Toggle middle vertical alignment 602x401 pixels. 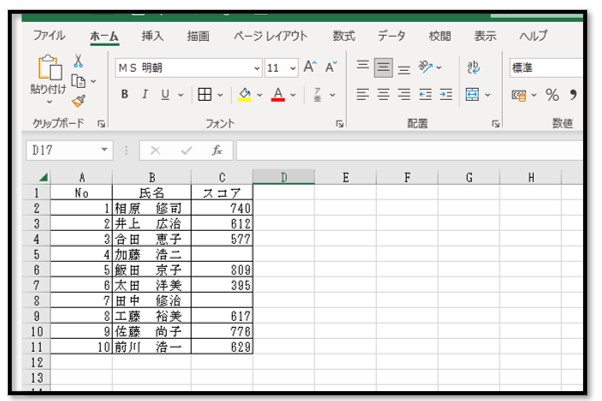[x=383, y=68]
